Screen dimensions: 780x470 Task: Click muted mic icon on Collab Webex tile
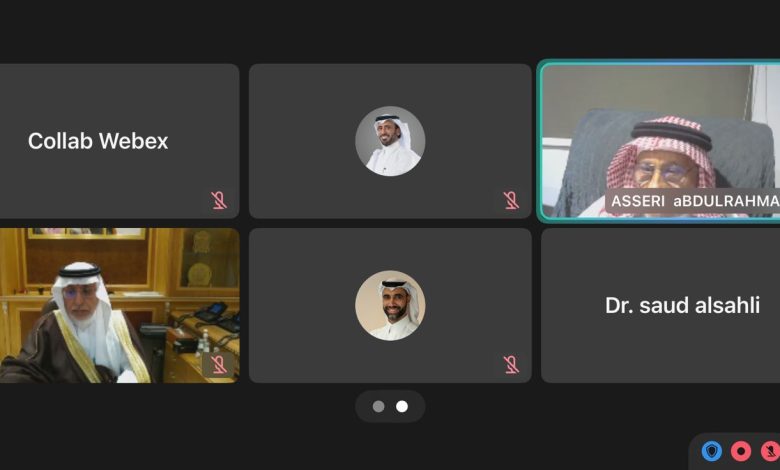pyautogui.click(x=219, y=200)
